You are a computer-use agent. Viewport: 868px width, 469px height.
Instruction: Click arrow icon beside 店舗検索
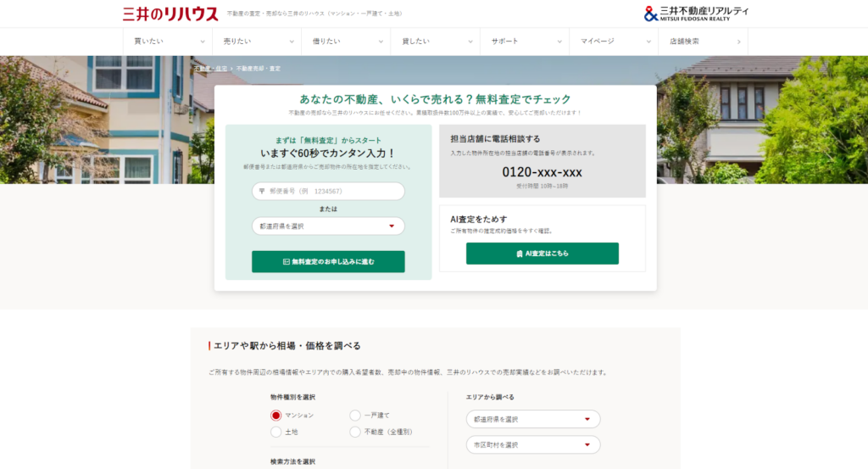738,42
